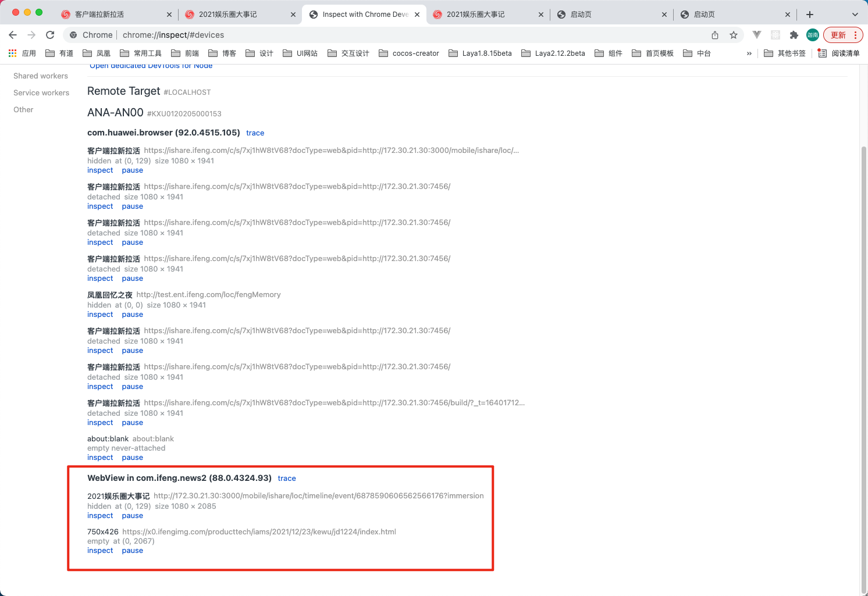Open the 常用工具 bookmark folder
The image size is (868, 596).
(141, 53)
